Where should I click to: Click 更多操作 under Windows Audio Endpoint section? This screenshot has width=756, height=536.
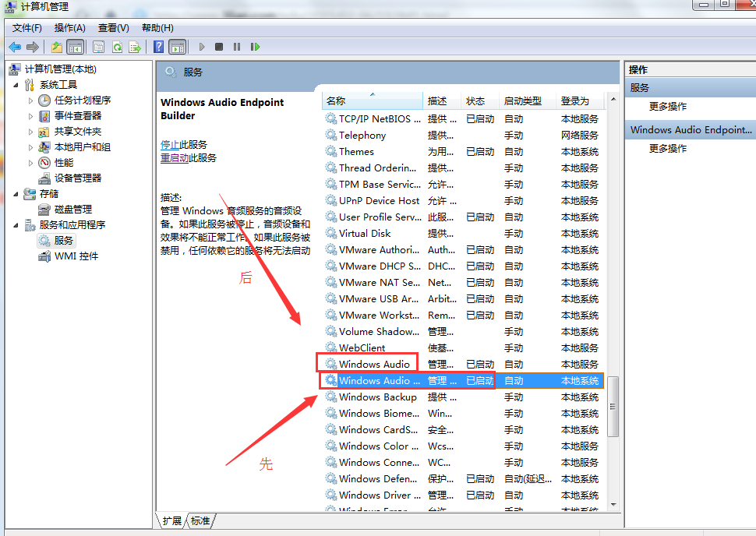[668, 149]
